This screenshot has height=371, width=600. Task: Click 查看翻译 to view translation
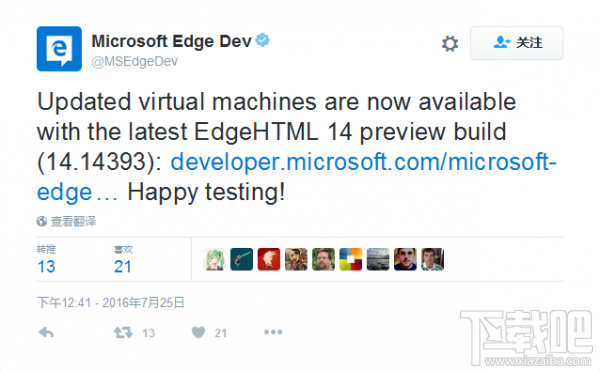click(x=73, y=221)
